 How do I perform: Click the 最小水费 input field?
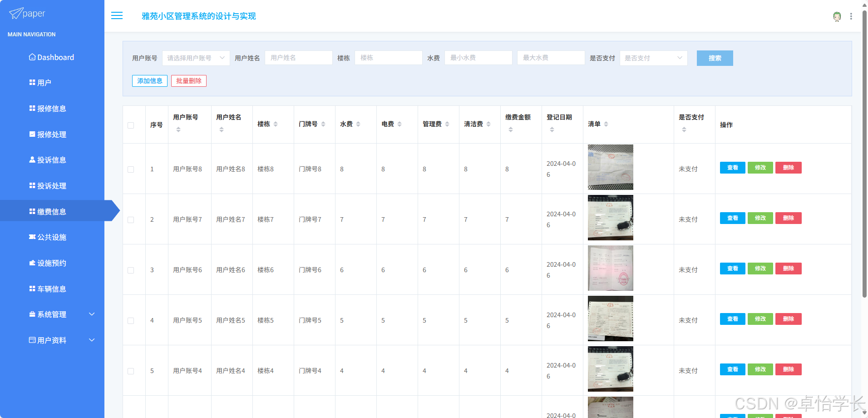click(x=478, y=58)
